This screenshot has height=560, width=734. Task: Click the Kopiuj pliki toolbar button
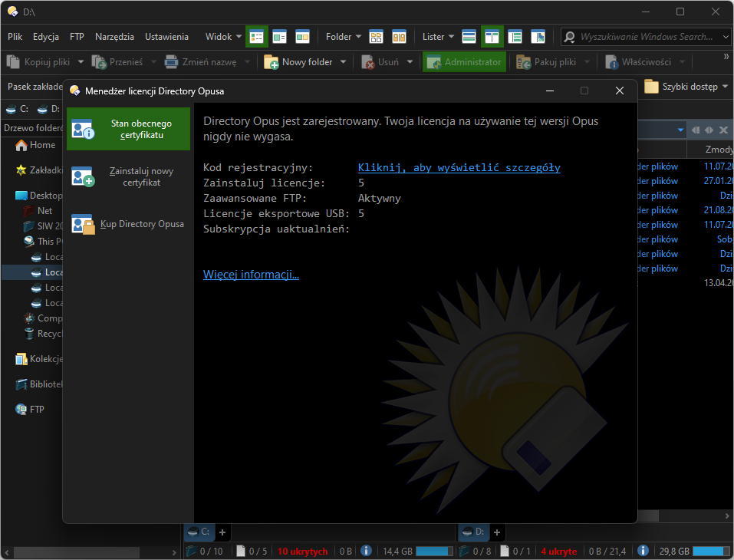tap(39, 62)
